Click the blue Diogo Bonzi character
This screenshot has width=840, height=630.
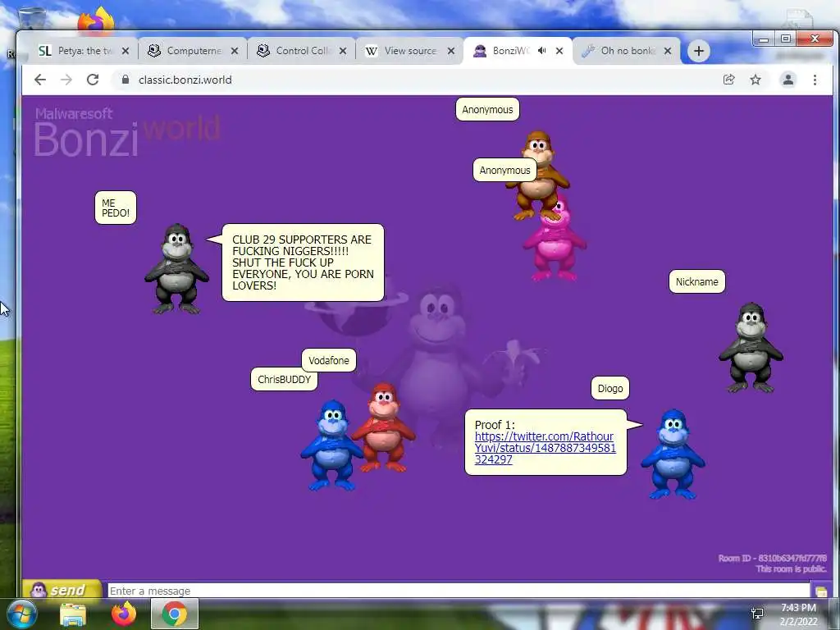(x=673, y=454)
